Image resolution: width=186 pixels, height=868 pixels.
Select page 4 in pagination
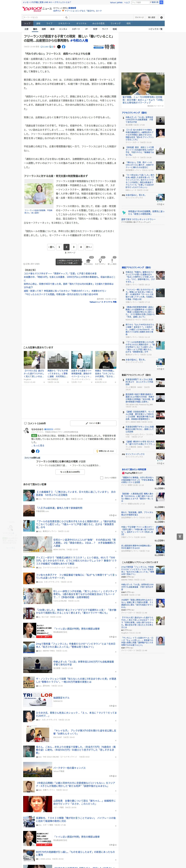81,247
